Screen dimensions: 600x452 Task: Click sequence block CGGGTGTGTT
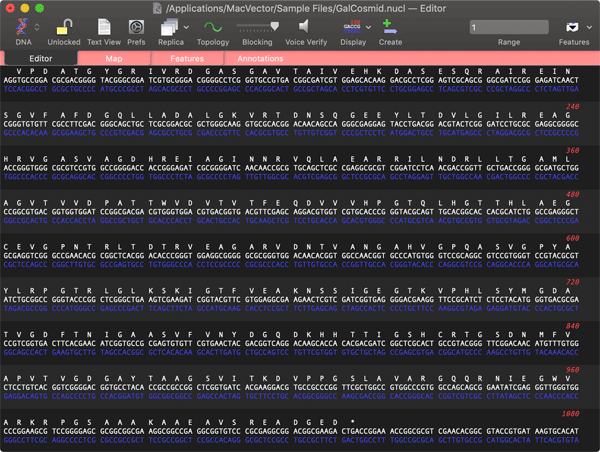click(26, 124)
